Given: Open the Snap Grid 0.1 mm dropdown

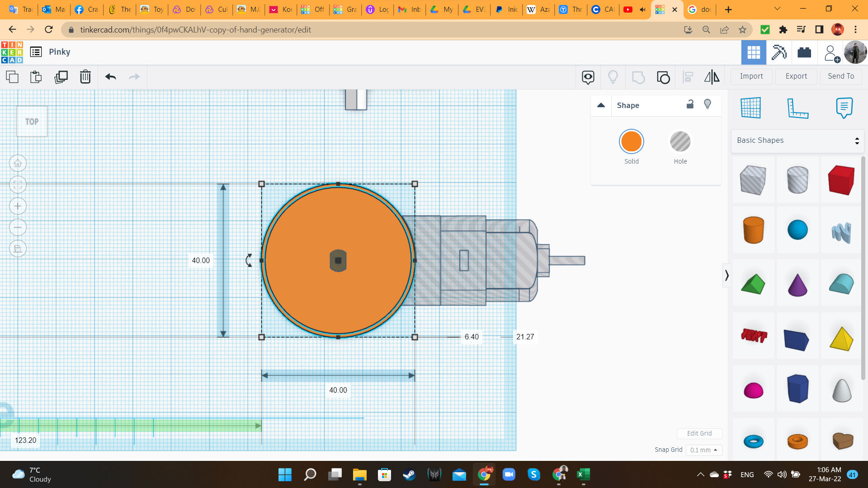Looking at the screenshot, I should [x=703, y=450].
